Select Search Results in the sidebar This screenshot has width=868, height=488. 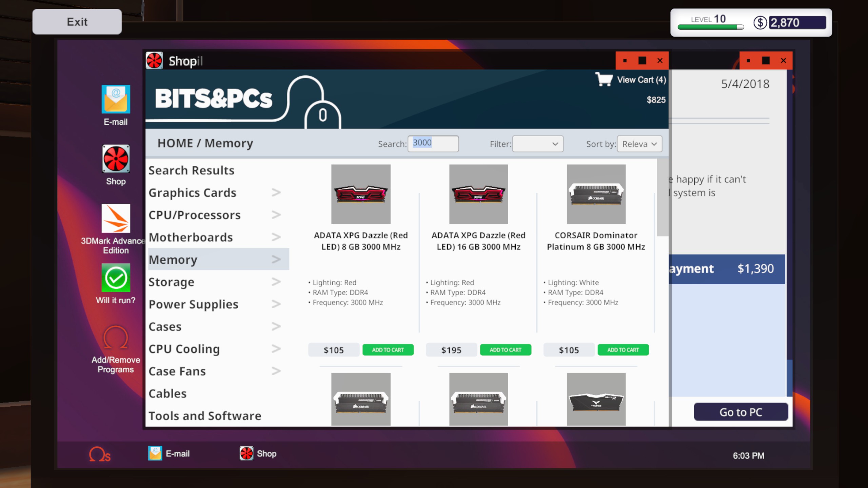point(191,170)
